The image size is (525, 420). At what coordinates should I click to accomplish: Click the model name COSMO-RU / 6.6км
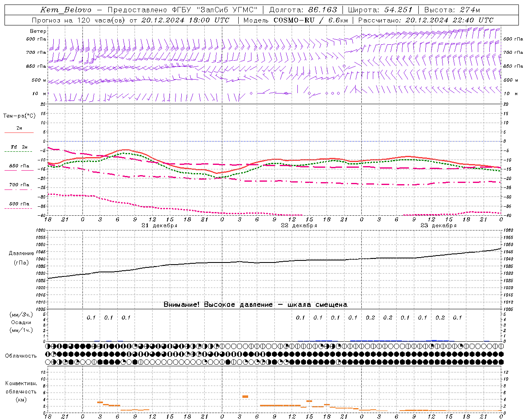coord(310,20)
